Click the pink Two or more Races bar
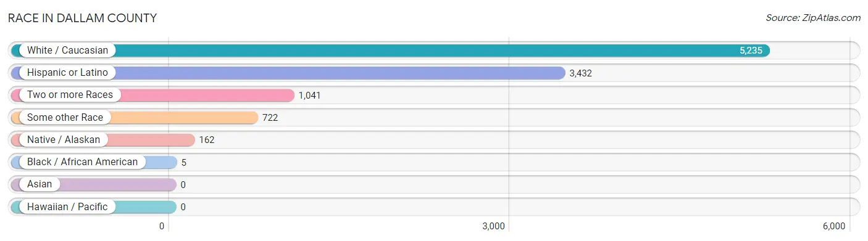The image size is (868, 241). 152,95
